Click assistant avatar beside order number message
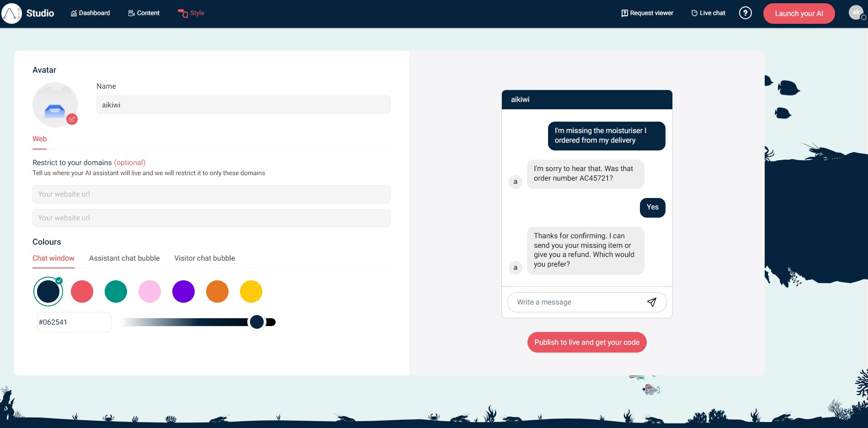The height and width of the screenshot is (428, 868). click(x=516, y=182)
